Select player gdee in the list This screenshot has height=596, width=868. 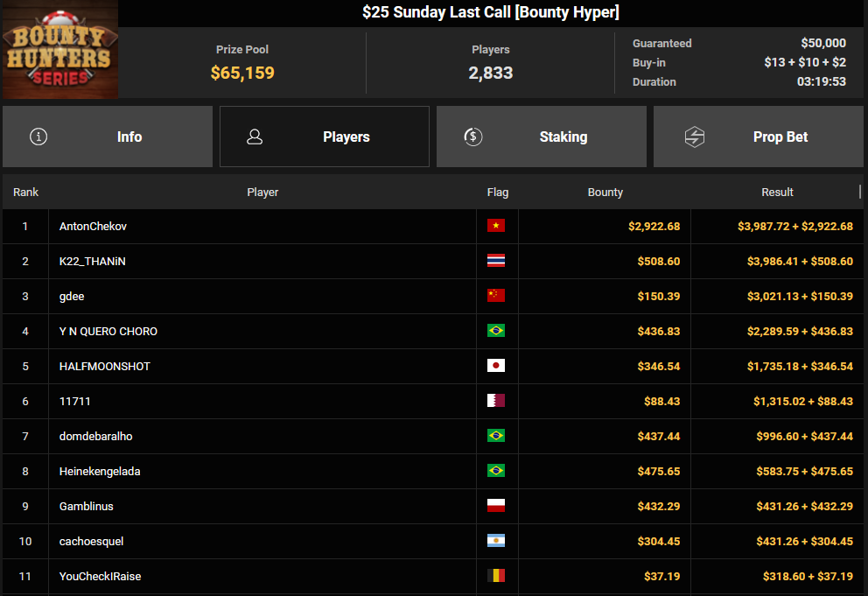71,296
